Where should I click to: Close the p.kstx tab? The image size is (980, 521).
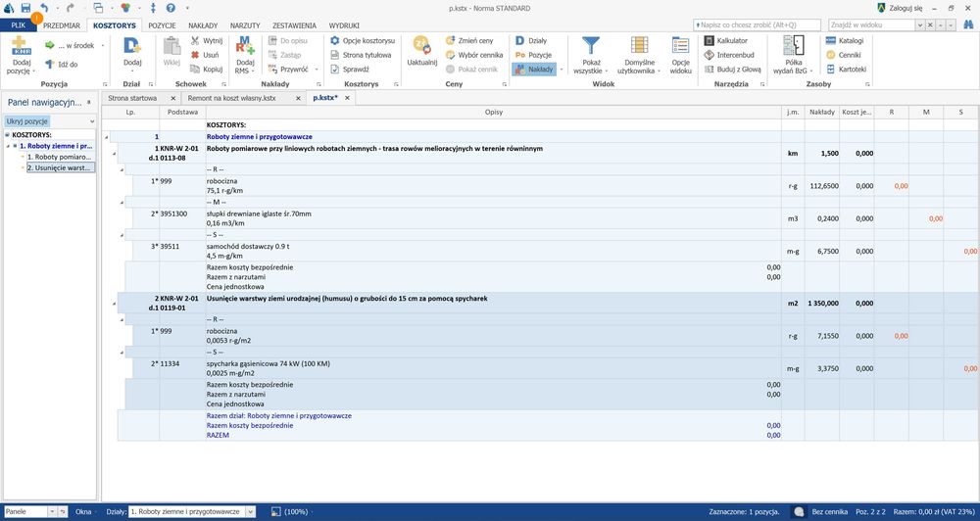point(347,98)
